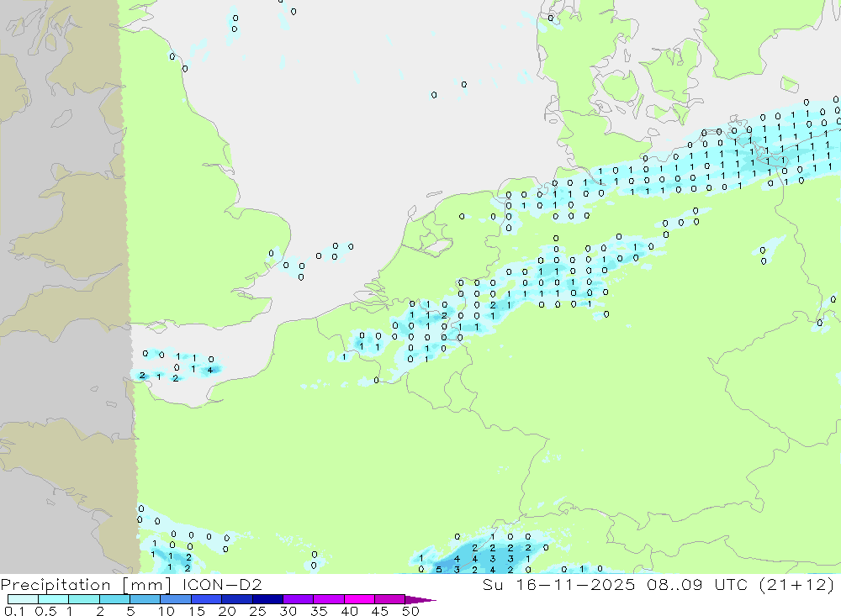The width and height of the screenshot is (841, 616).
Task: Click the '35' legend scale label
Action: [x=319, y=611]
